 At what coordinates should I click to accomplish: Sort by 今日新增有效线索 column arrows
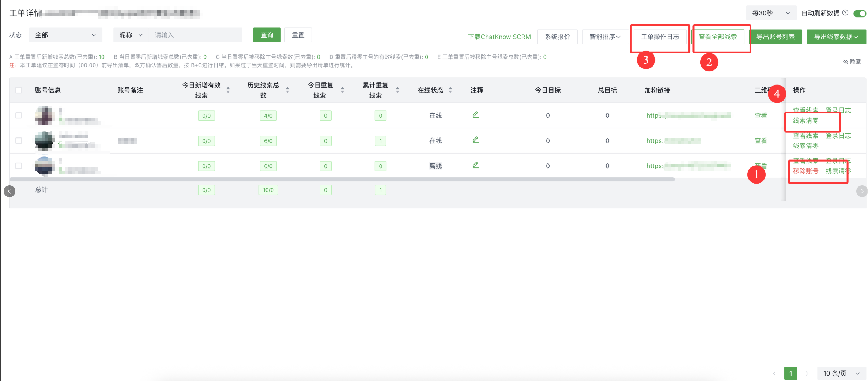click(228, 90)
